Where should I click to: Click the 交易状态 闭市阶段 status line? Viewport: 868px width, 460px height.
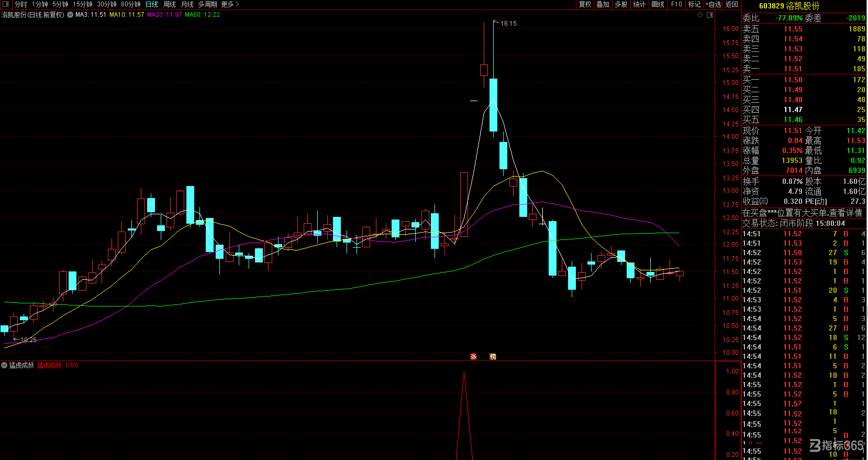pos(795,223)
